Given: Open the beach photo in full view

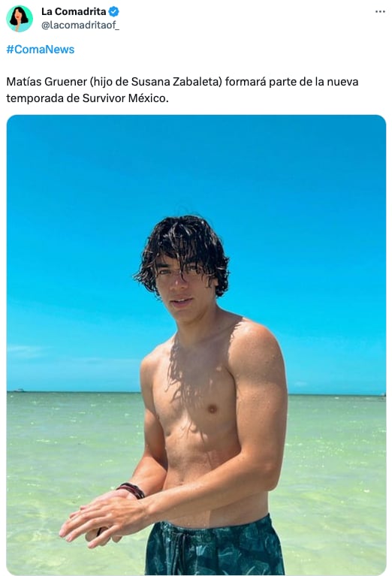Looking at the screenshot, I should pyautogui.click(x=196, y=345).
